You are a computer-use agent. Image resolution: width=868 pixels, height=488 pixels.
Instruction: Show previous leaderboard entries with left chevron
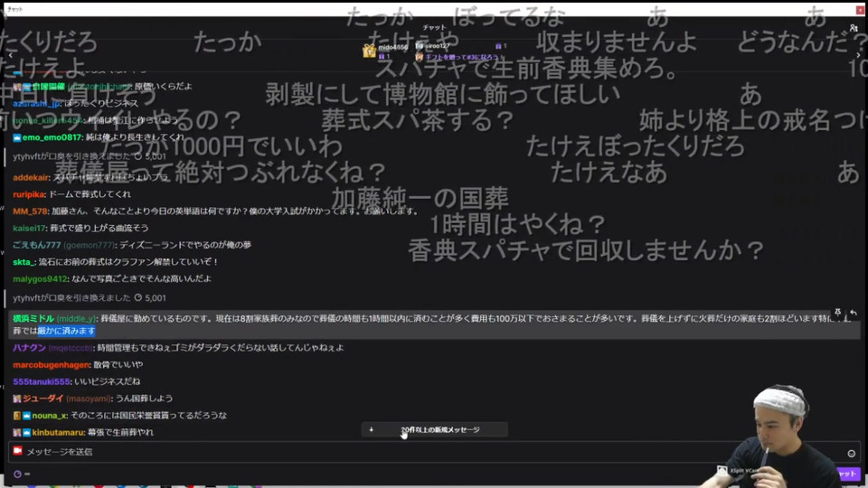pos(10,55)
